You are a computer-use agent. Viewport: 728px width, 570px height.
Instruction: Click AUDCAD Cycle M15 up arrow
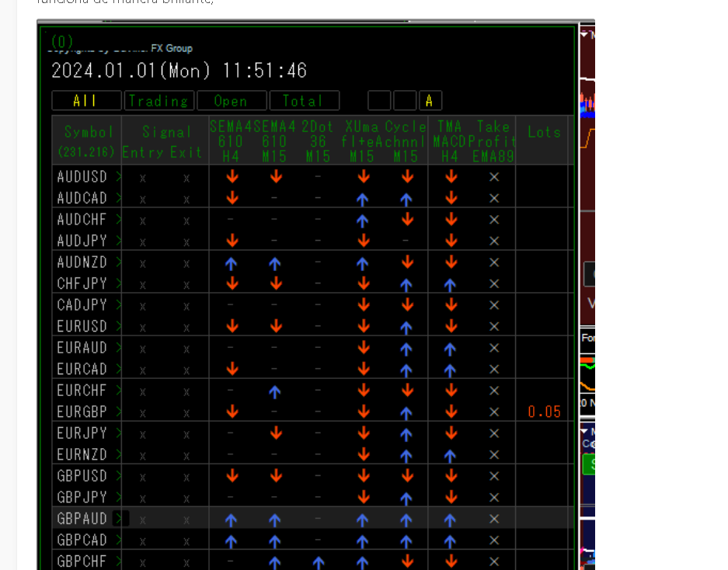tap(406, 199)
